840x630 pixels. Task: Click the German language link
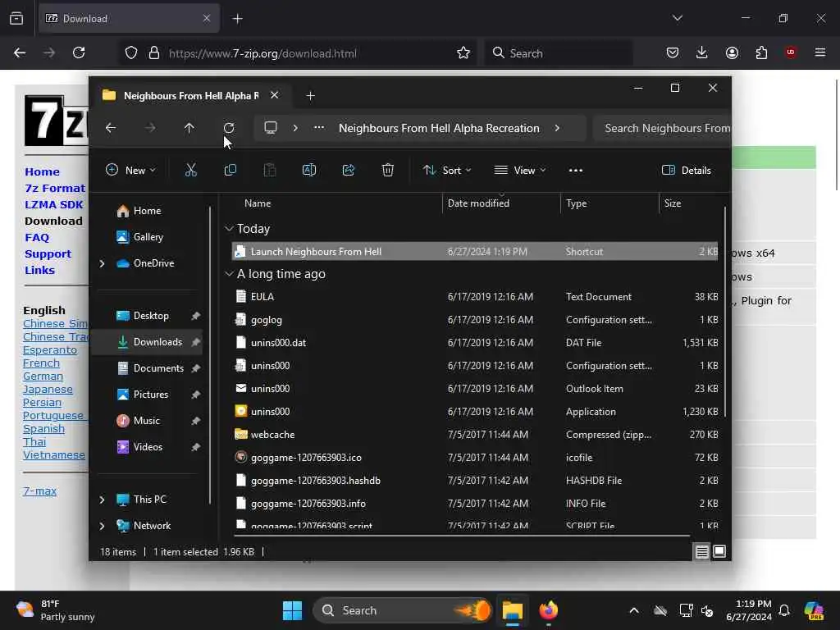(x=43, y=376)
